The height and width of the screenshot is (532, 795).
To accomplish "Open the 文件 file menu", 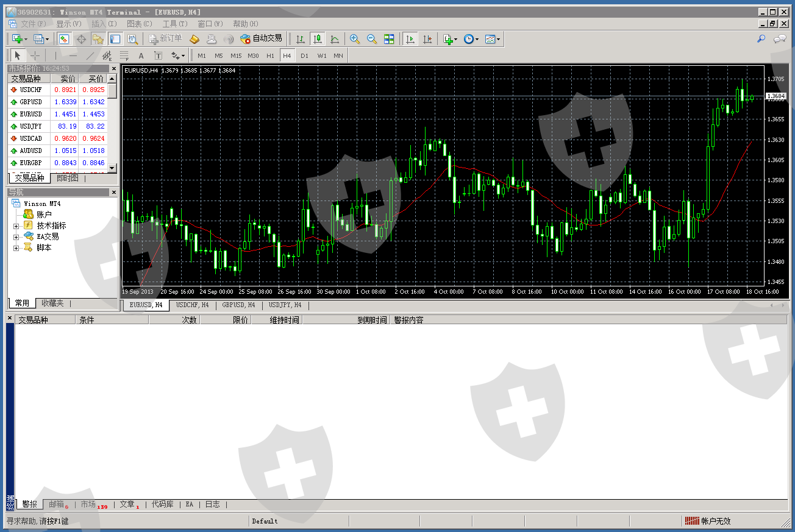I will 33,24.
